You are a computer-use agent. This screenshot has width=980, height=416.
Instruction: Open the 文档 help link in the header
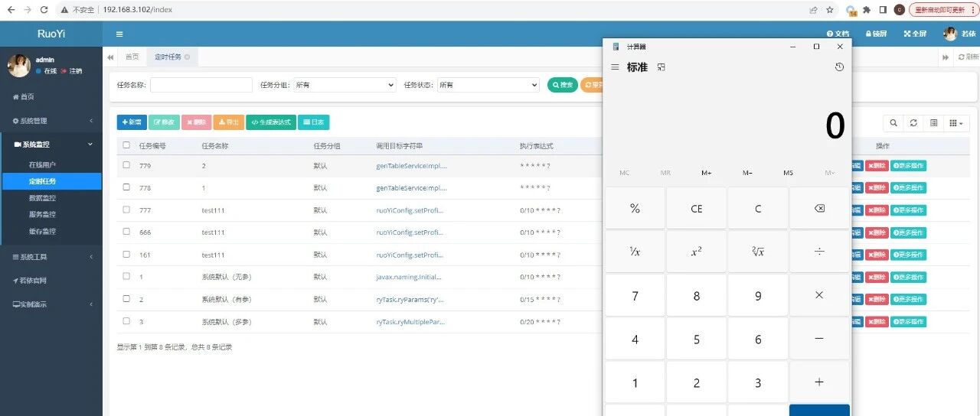838,34
